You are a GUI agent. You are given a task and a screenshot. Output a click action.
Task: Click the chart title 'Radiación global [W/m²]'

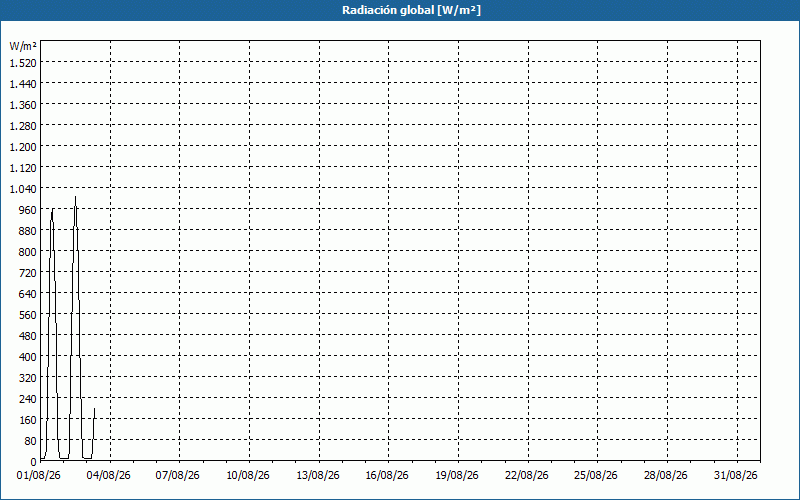point(411,10)
